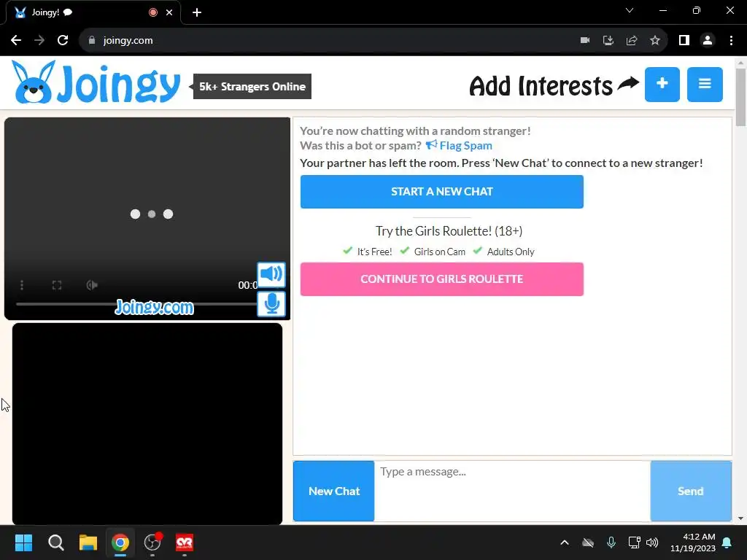Viewport: 747px width, 560px height.
Task: View site info via lock icon
Action: [x=92, y=40]
